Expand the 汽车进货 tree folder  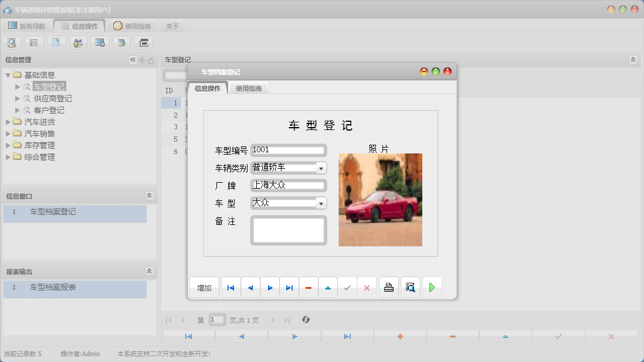pos(9,122)
